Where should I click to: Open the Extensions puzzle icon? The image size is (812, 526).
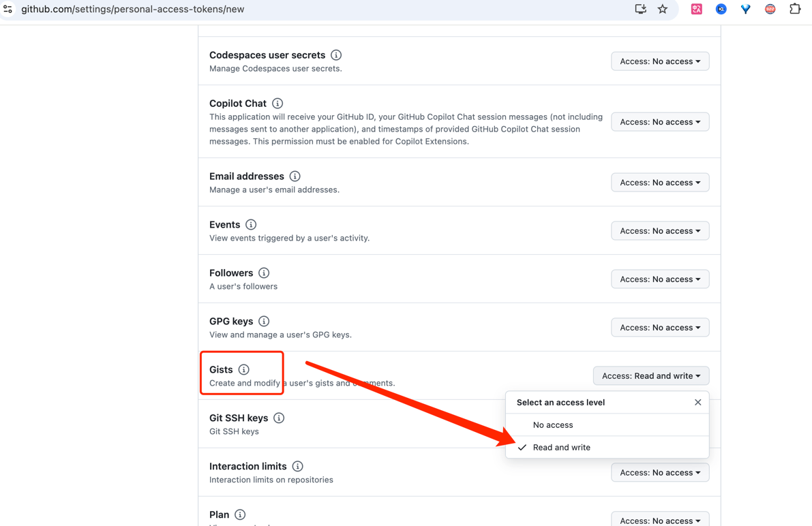[795, 9]
